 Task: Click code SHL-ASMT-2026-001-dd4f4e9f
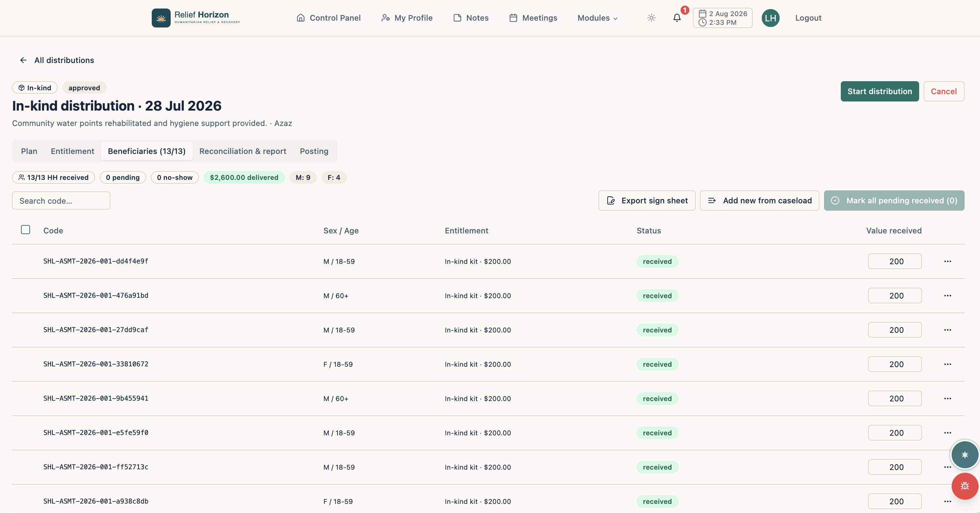(96, 261)
